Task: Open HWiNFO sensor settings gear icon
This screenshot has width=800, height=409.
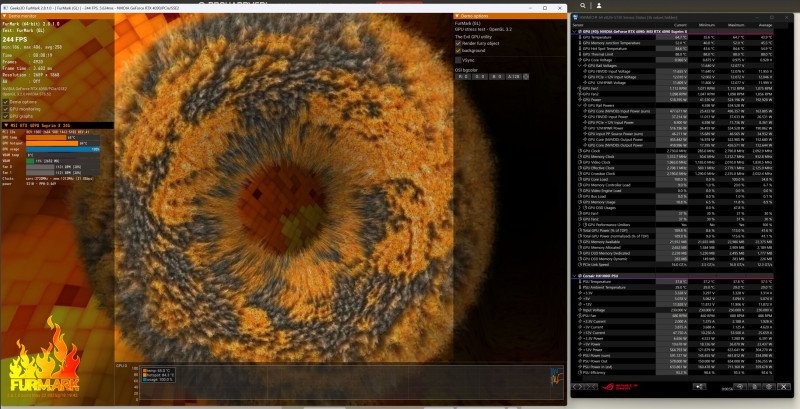Action: point(769,387)
